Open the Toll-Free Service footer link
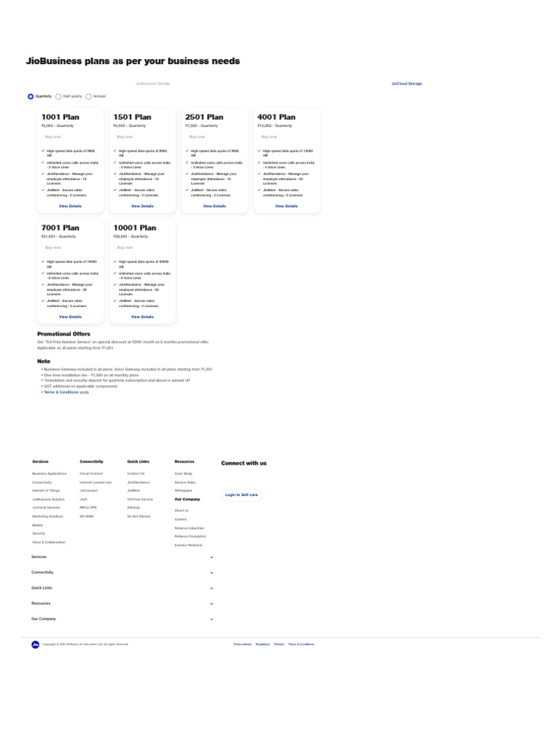Viewport: 560px width, 747px height. pos(140,499)
